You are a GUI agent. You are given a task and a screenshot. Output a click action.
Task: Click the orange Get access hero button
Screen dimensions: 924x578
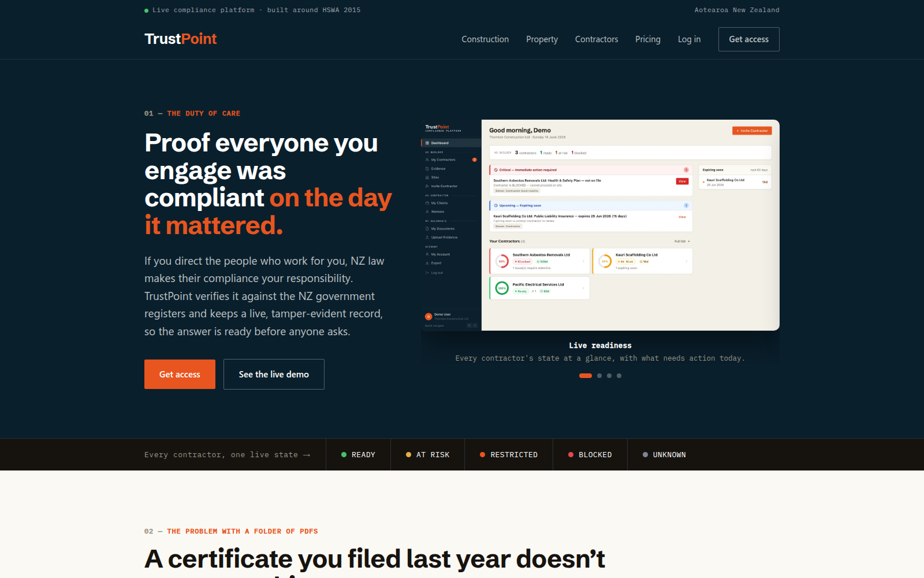[x=180, y=374]
